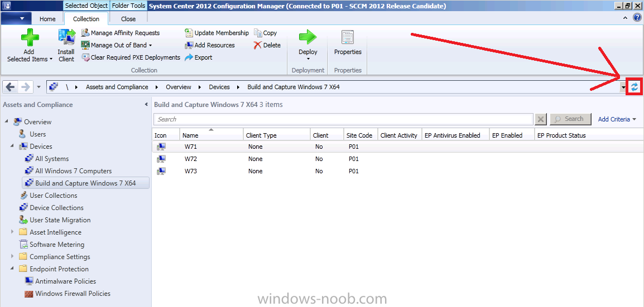
Task: Collapse the Devices tree node
Action: (12, 147)
